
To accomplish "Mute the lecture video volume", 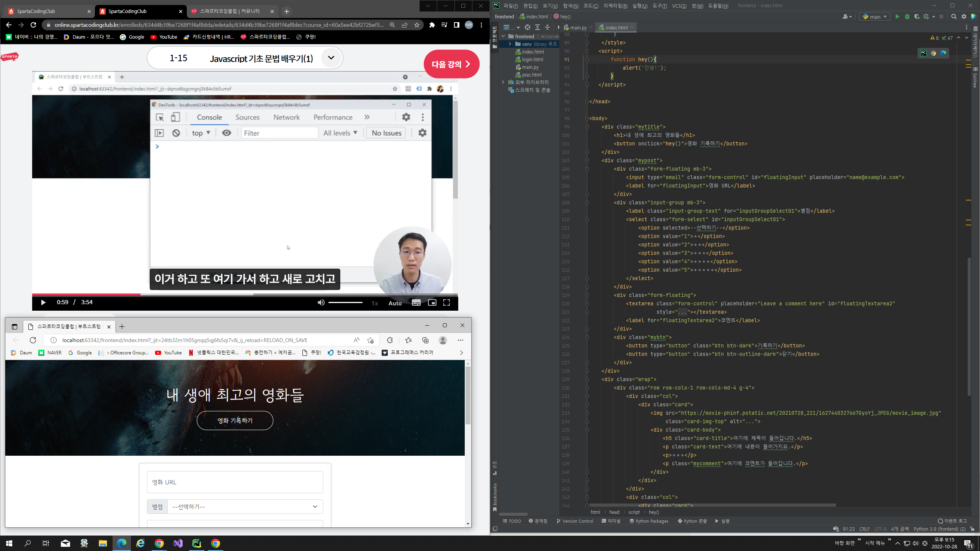I will (x=321, y=303).
